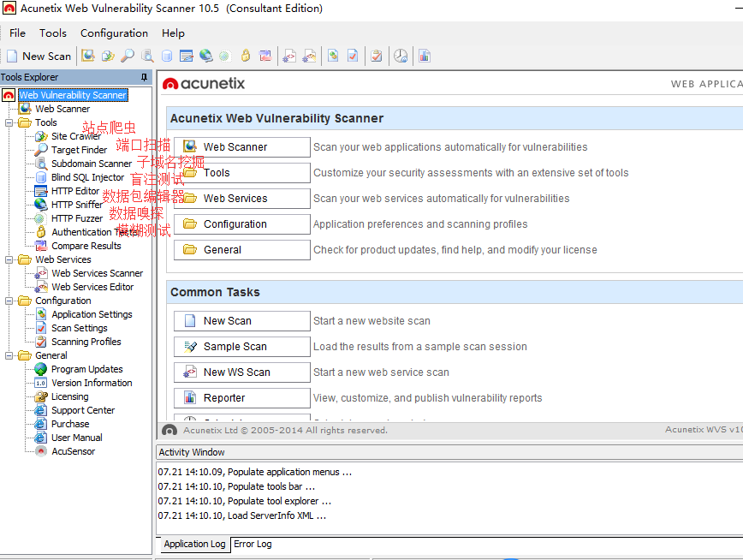Select Support Center in the tree

tap(83, 411)
